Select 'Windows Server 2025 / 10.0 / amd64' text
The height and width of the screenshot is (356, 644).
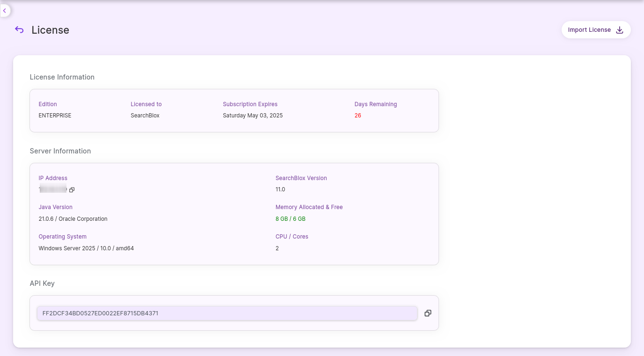click(86, 248)
